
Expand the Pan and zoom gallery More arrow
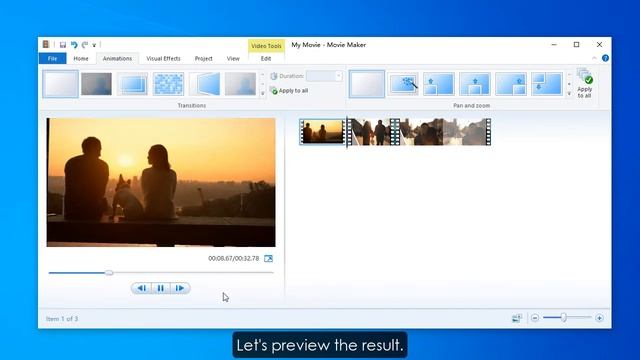pos(569,93)
